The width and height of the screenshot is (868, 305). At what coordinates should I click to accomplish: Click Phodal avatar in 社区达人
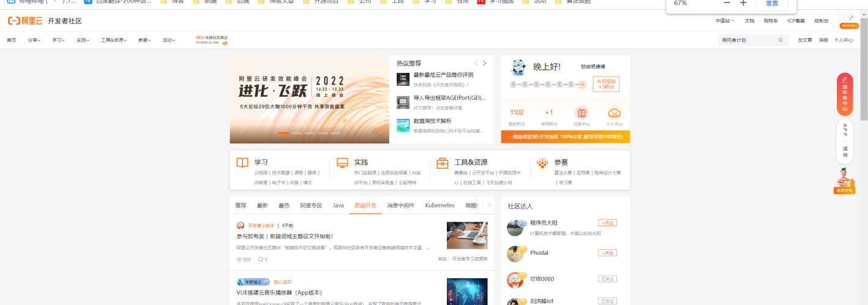[x=515, y=254]
